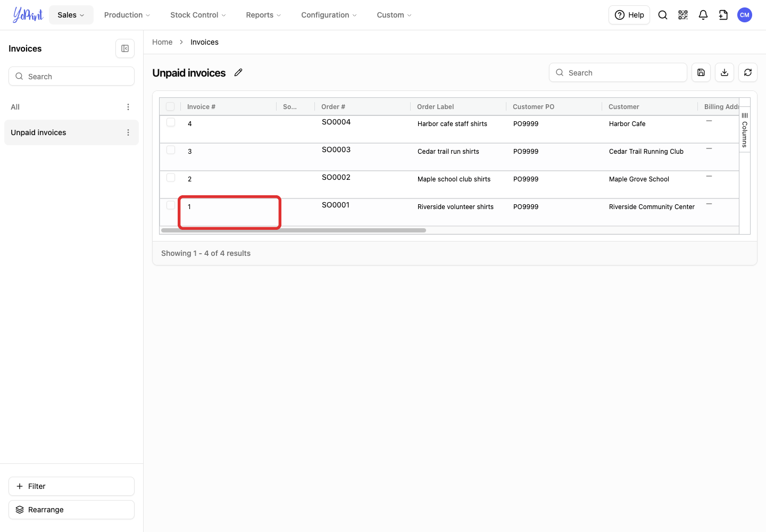Select the Unpaid invoices view
Image resolution: width=766 pixels, height=532 pixels.
click(71, 132)
